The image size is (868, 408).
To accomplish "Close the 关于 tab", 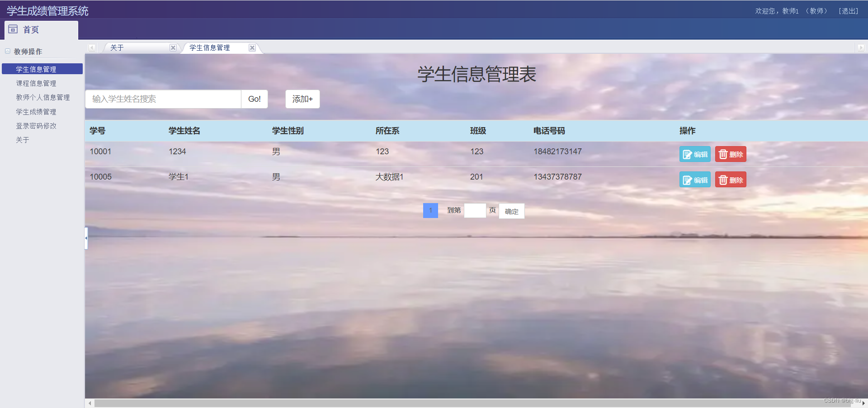I will 173,47.
